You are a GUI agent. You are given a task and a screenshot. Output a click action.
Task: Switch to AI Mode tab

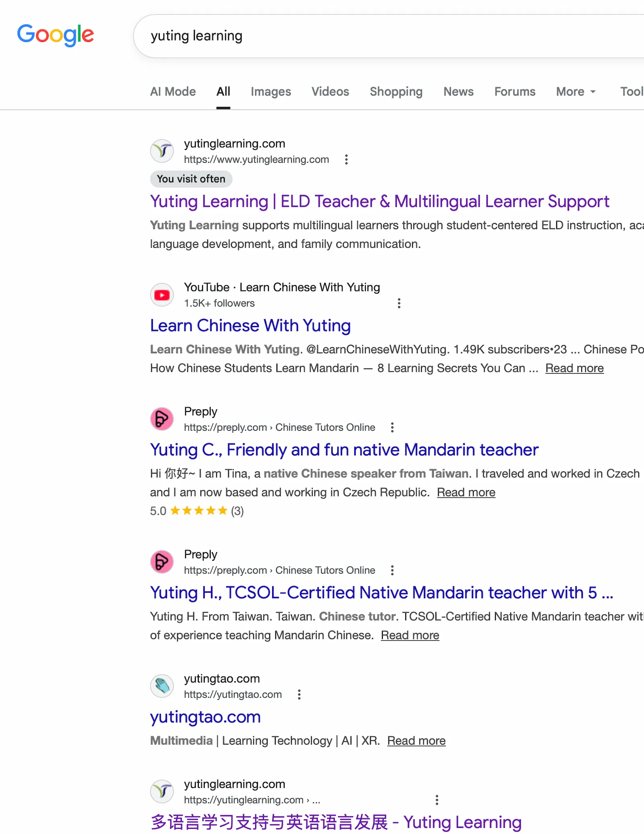tap(173, 92)
